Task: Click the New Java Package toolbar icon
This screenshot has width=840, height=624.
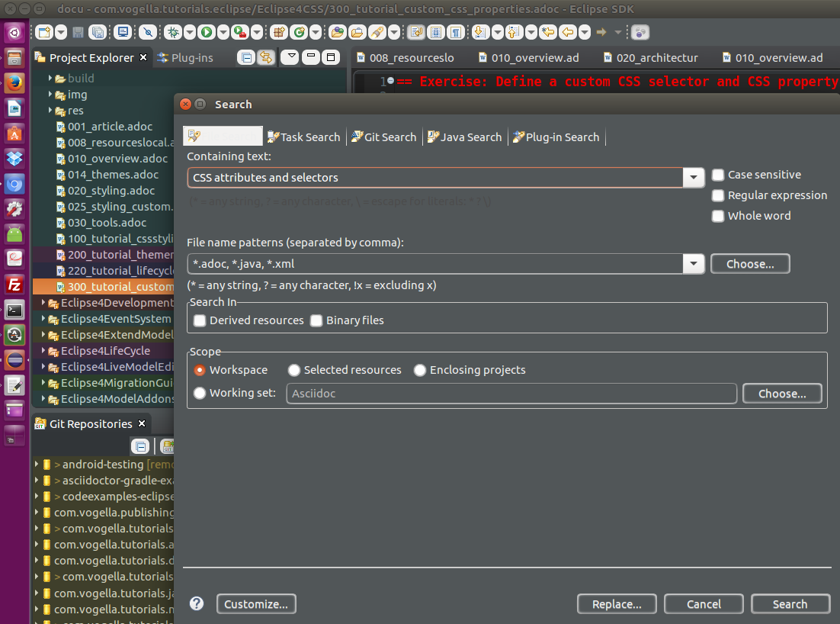Action: 278,32
